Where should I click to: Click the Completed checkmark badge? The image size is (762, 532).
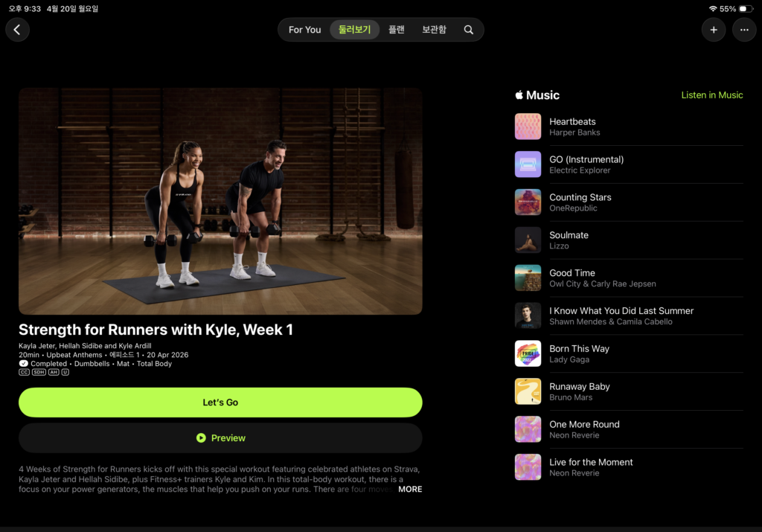tap(23, 364)
